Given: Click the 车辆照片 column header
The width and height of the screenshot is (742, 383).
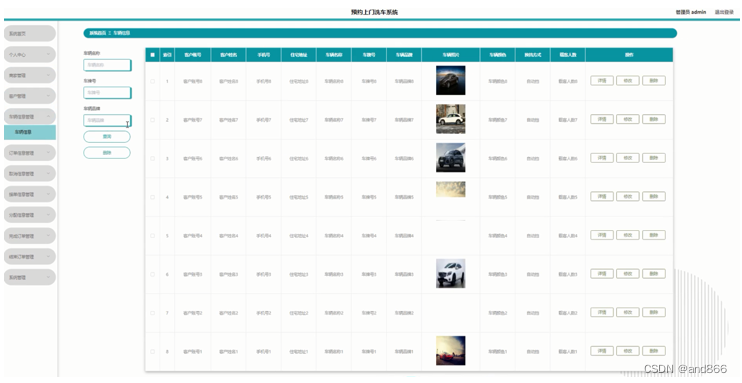Looking at the screenshot, I should pyautogui.click(x=450, y=55).
